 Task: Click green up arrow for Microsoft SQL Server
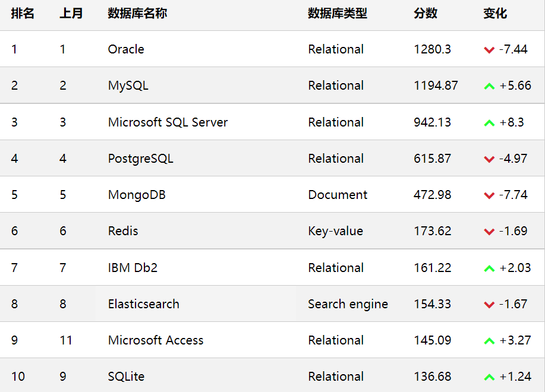pyautogui.click(x=489, y=123)
